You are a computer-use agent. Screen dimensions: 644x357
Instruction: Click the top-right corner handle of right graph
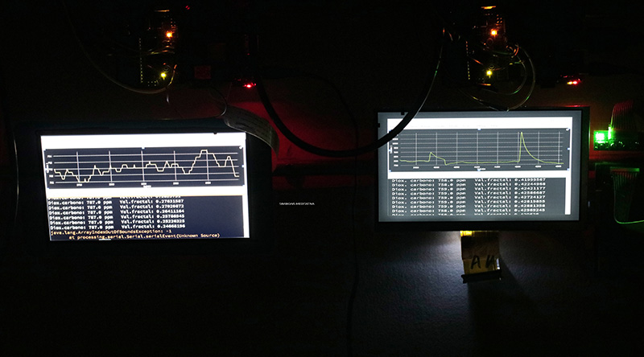(x=570, y=129)
